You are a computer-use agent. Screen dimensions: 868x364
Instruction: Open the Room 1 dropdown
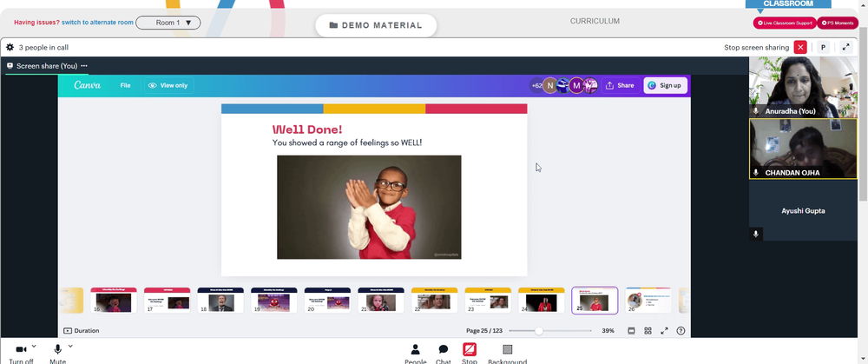(168, 23)
